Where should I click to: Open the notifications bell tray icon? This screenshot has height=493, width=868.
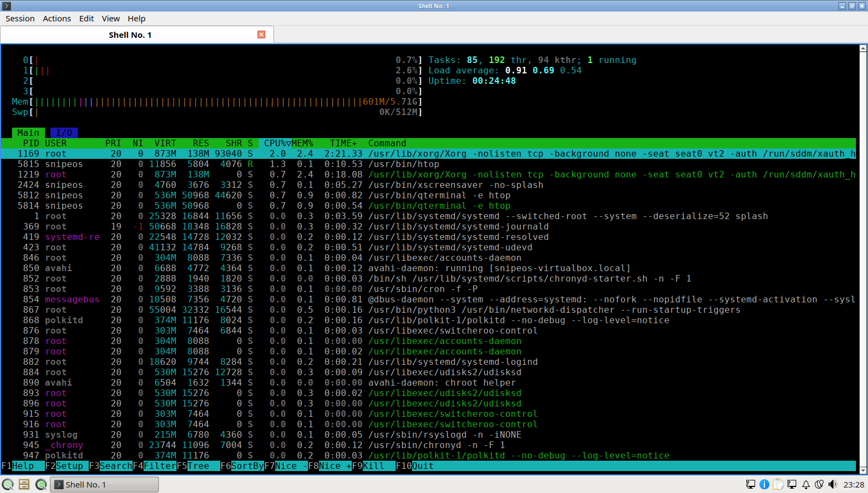tap(806, 484)
